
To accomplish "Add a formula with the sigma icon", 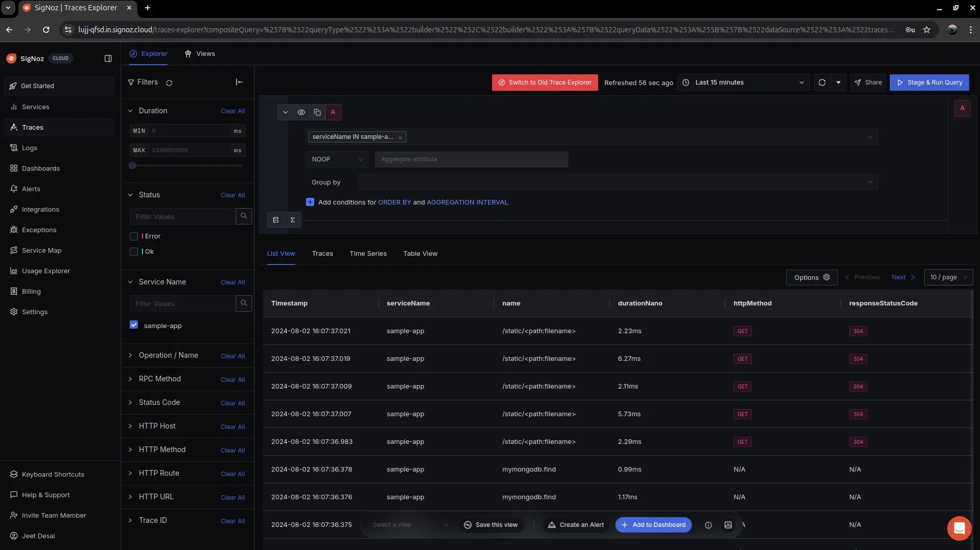I will coord(293,220).
